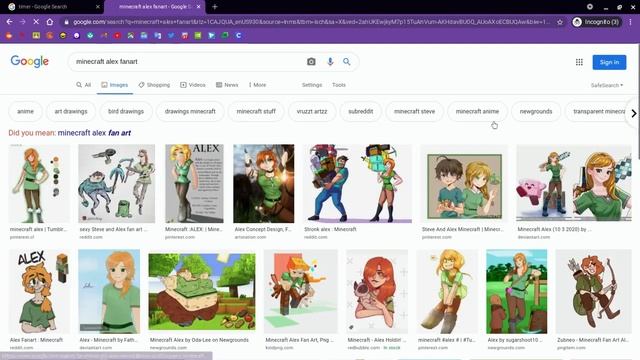Open the Zabneo - Minecraft Fan Art thumbnail
This screenshot has height=360, width=640.
[593, 291]
